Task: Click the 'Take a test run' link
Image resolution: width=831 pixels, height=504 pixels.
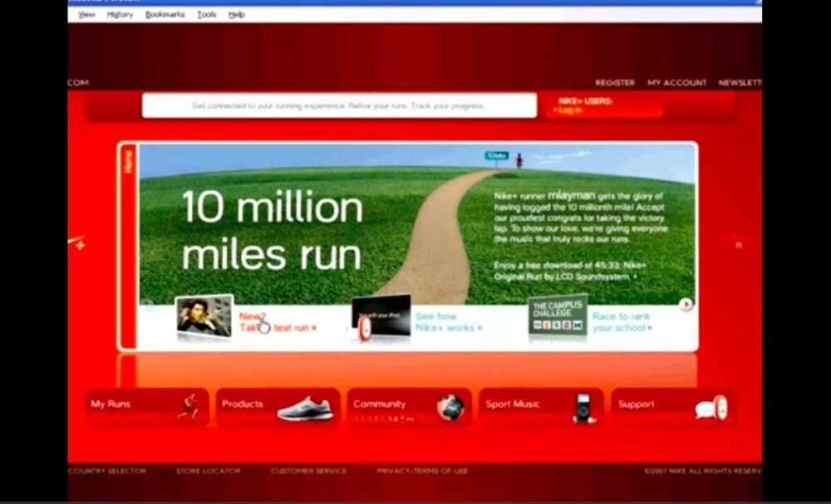Action: [278, 328]
